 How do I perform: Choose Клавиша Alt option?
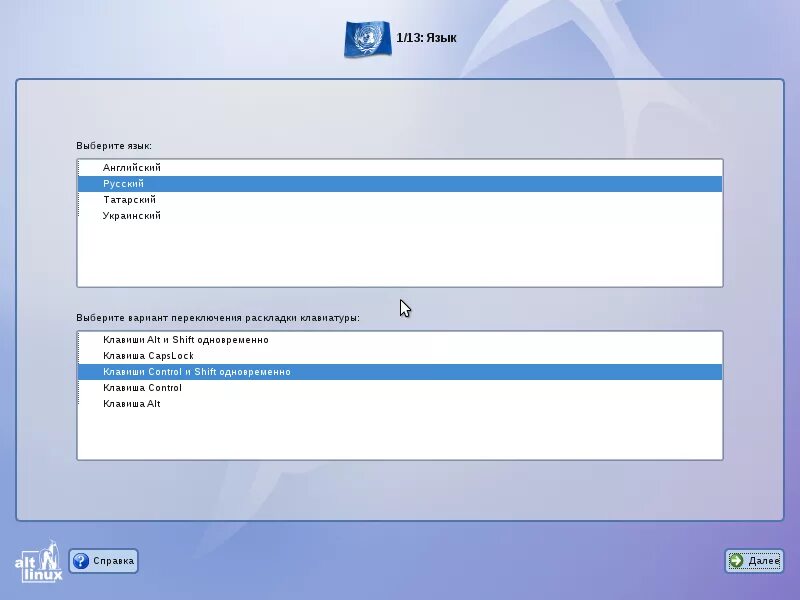pyautogui.click(x=399, y=404)
